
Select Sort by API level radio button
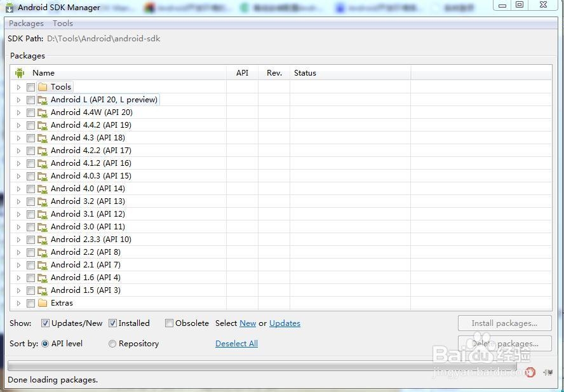45,344
